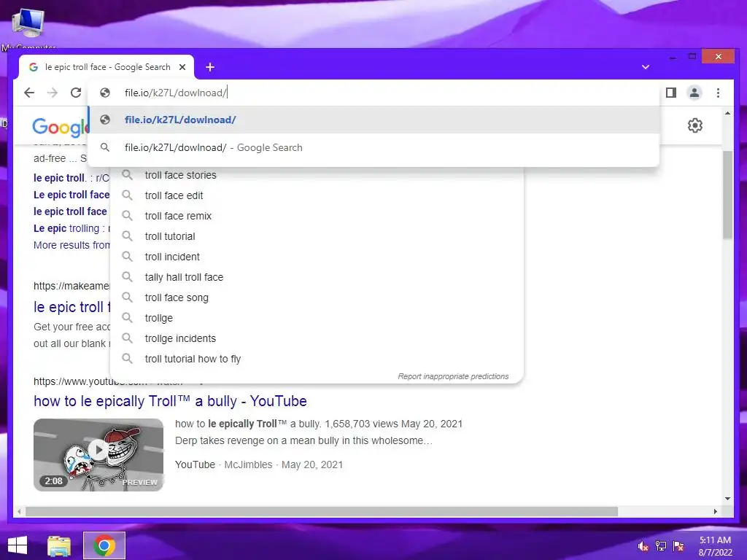
Task: Click the scroll-up arrow of vertical scrollbar
Action: (727, 113)
